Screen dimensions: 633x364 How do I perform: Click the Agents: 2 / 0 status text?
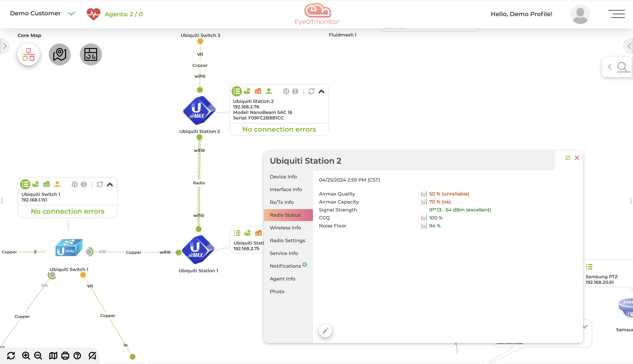[124, 14]
